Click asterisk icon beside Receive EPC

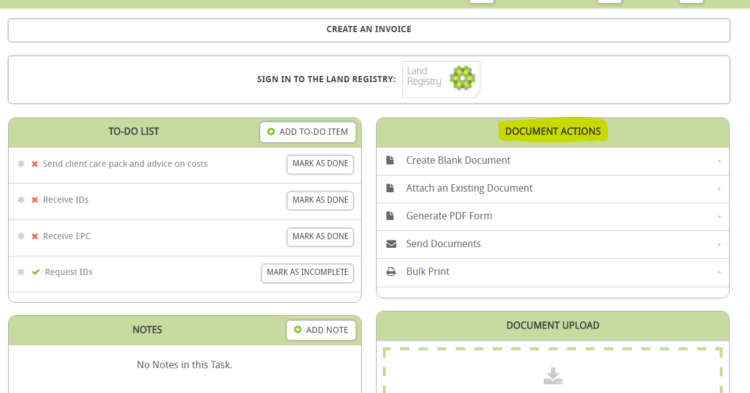(x=21, y=236)
